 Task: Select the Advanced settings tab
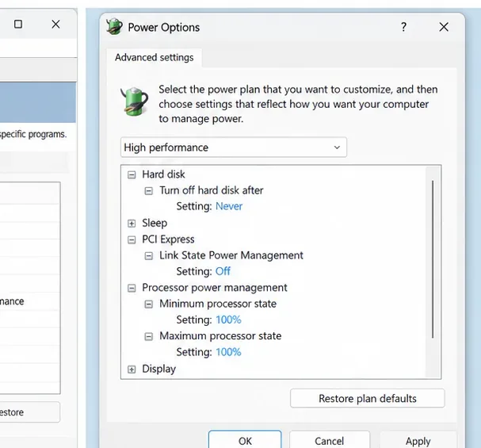155,57
